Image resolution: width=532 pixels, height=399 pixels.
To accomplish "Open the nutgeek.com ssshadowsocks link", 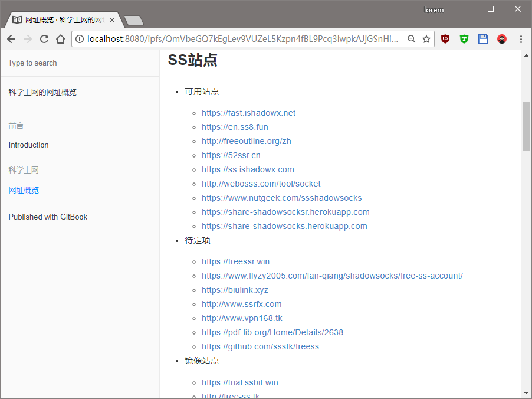I will click(x=281, y=198).
